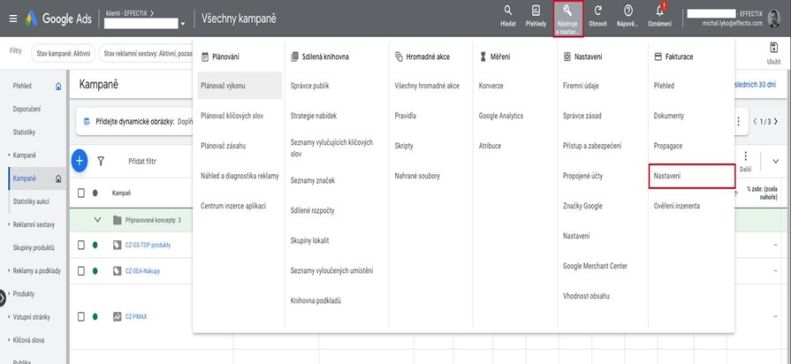The height and width of the screenshot is (364, 791).
Task: Open Statistiky aukcí in the sidebar
Action: tap(31, 201)
